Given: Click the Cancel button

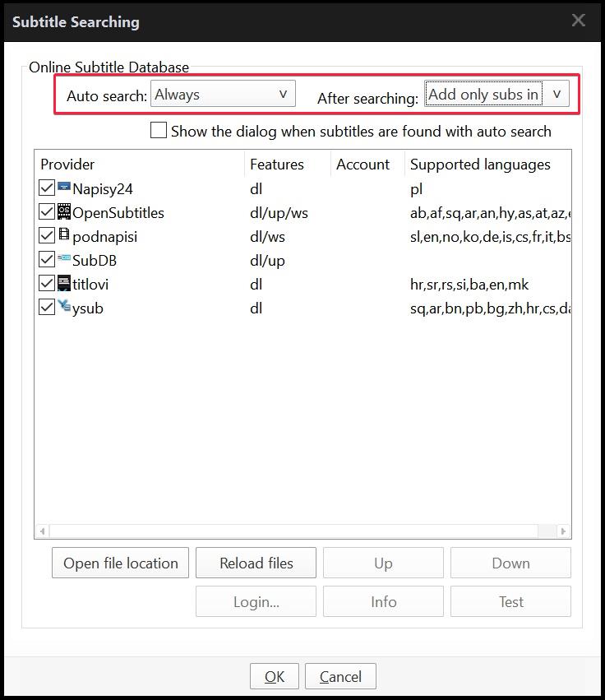Looking at the screenshot, I should (x=340, y=676).
